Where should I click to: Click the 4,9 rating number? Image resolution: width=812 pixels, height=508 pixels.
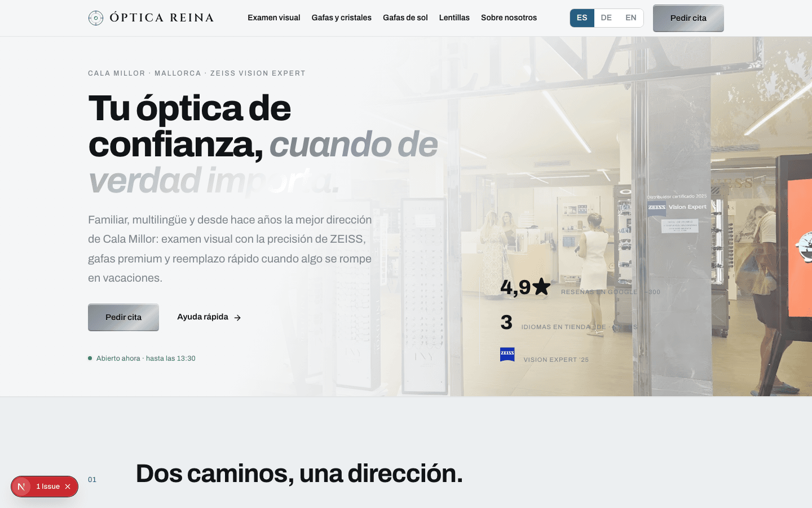click(x=515, y=287)
